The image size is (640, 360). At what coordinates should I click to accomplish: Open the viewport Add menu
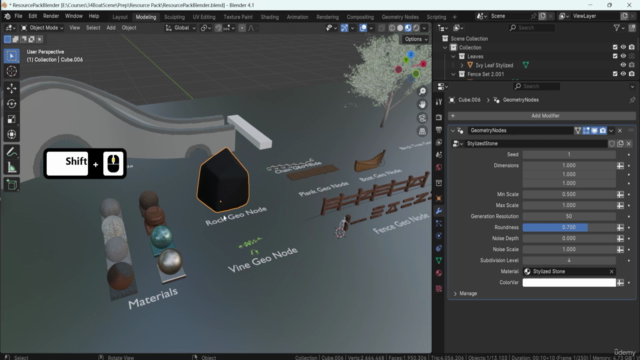(x=111, y=28)
